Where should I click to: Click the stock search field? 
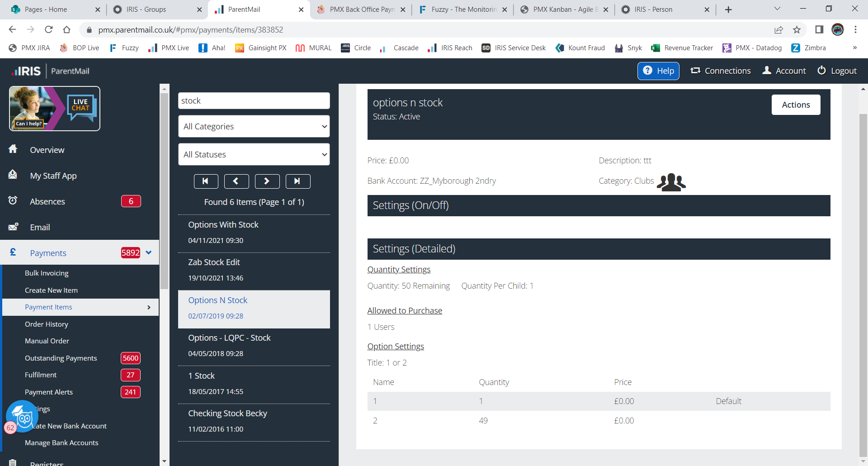click(254, 101)
